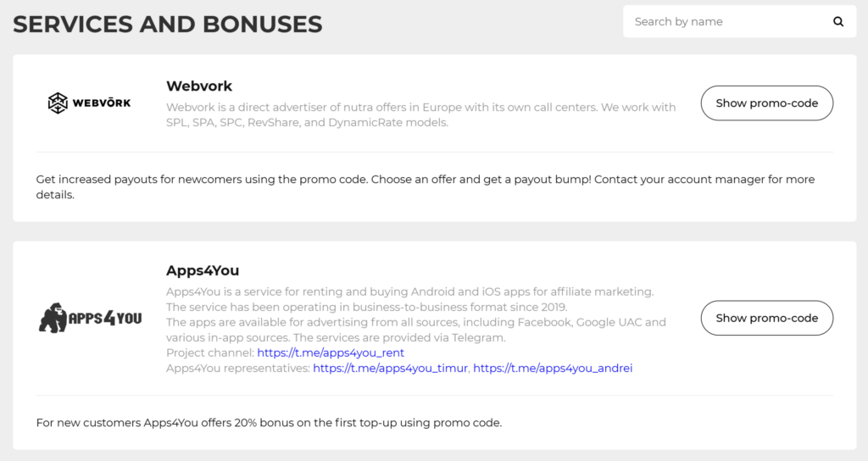The height and width of the screenshot is (461, 868).
Task: Click the APPS4YOU wordmark beside the gorilla
Action: [105, 319]
